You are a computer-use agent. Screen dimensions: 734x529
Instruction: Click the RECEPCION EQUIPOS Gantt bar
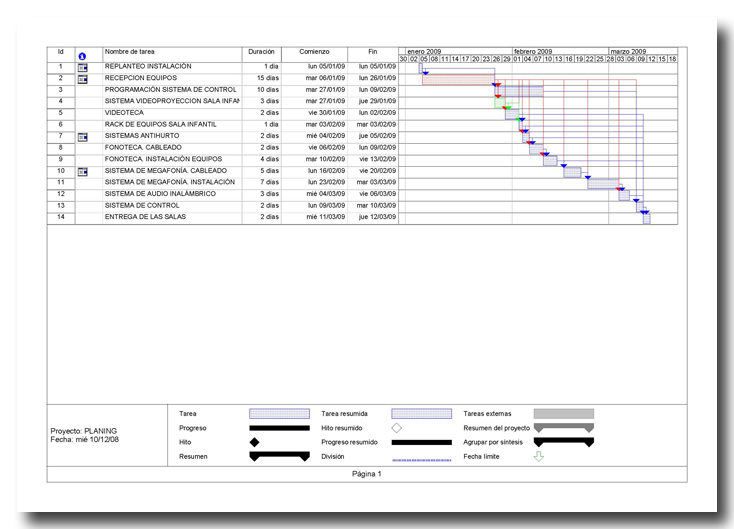pyautogui.click(x=458, y=80)
